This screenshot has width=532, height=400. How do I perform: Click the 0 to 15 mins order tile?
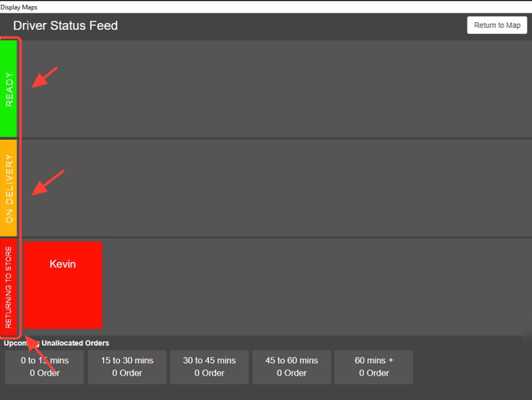coord(44,367)
